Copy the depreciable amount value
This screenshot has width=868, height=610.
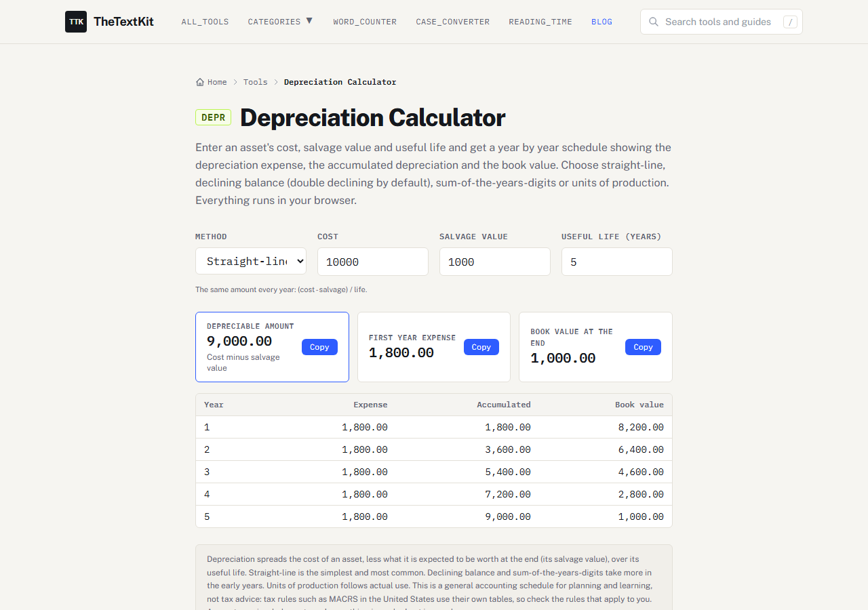(x=319, y=347)
